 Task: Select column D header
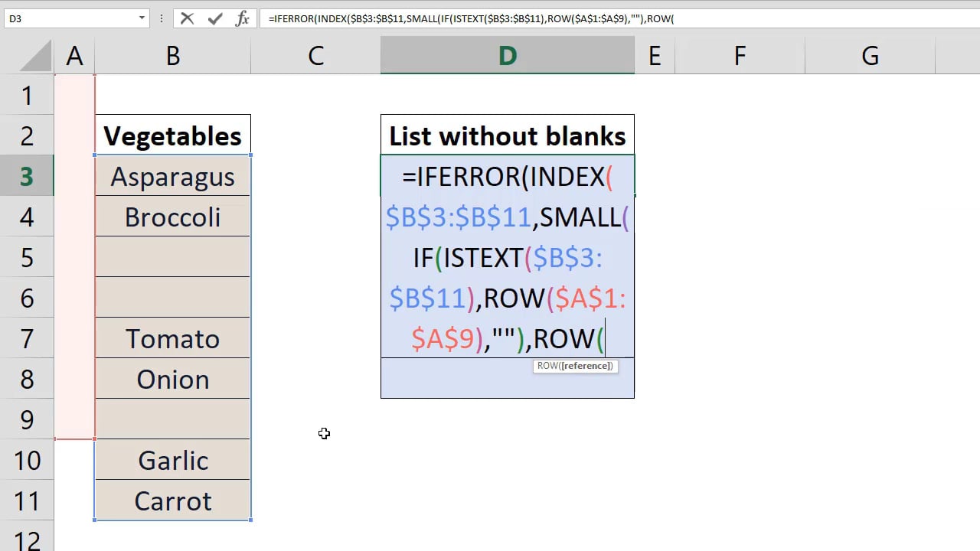tap(508, 56)
